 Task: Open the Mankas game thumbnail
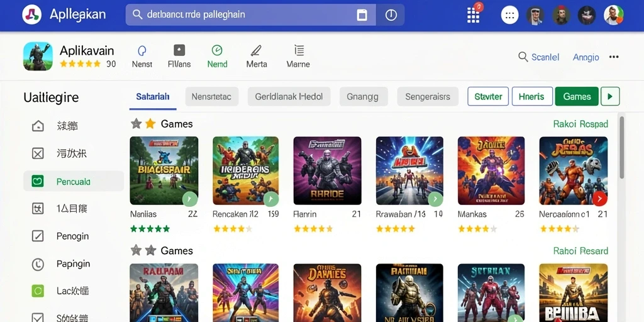(x=491, y=170)
